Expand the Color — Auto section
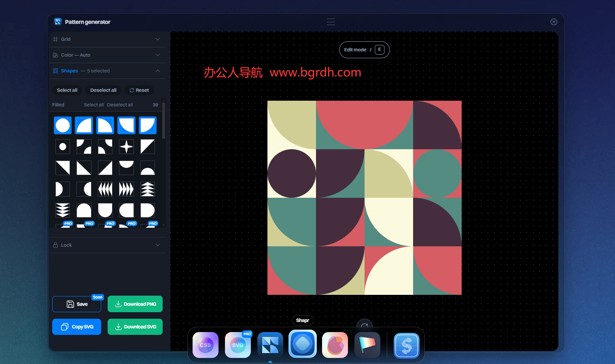 coord(107,55)
